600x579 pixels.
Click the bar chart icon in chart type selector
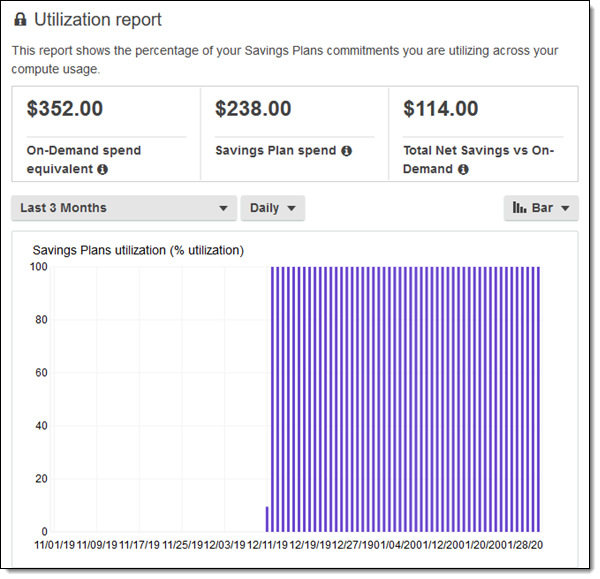click(519, 208)
